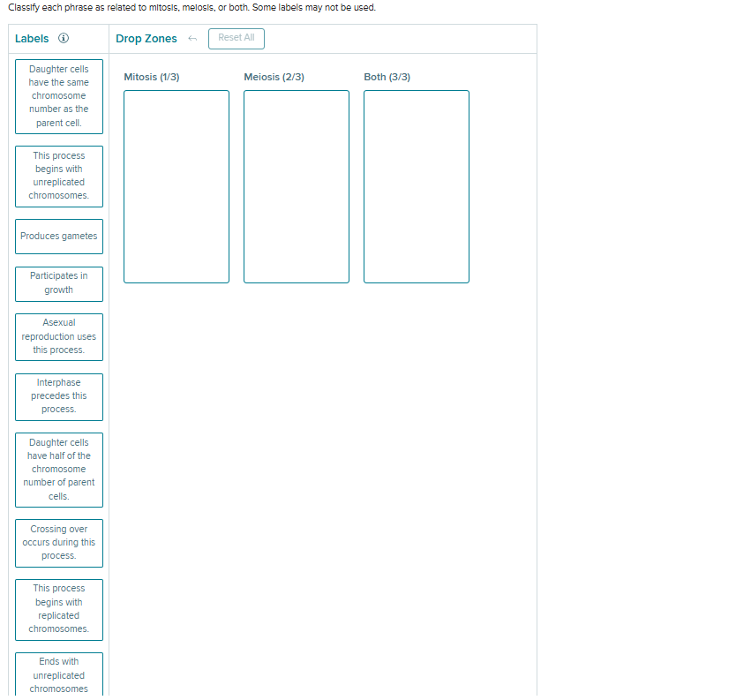
Task: Select the "Crossing over occurs during this process" label
Action: pos(58,542)
